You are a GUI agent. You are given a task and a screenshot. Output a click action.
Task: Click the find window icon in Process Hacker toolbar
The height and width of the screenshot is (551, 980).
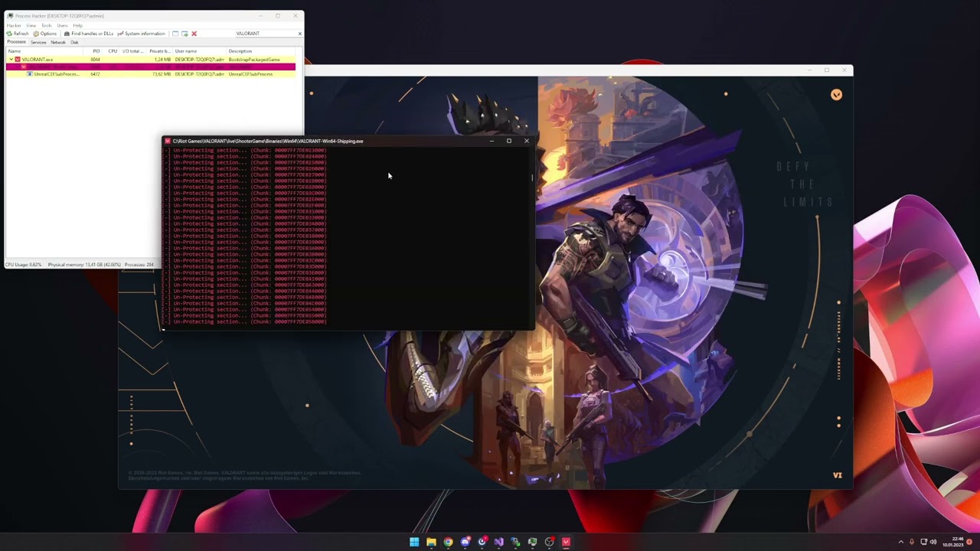pos(175,34)
